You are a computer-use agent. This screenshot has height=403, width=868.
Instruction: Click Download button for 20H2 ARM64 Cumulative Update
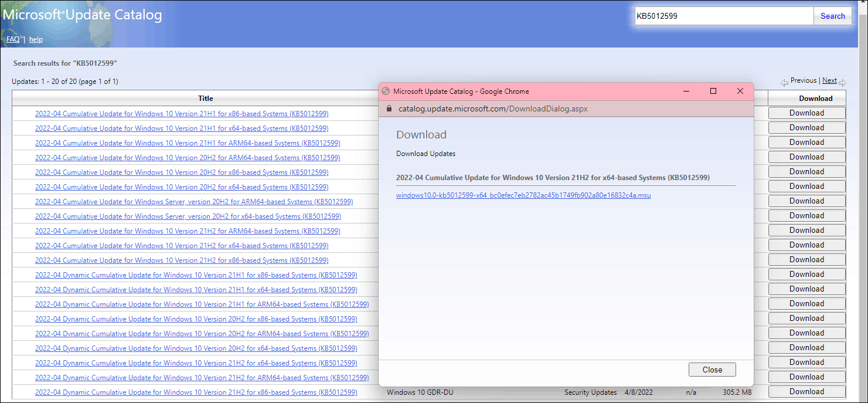(x=806, y=157)
